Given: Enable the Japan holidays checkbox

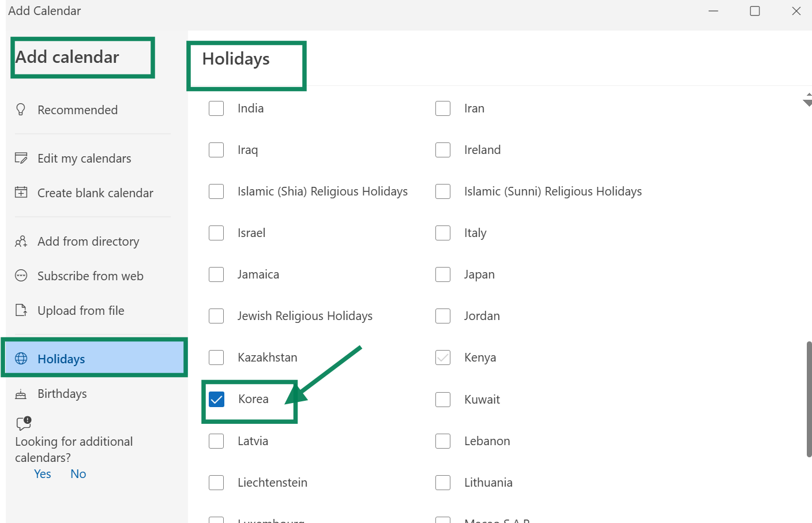Looking at the screenshot, I should 443,274.
